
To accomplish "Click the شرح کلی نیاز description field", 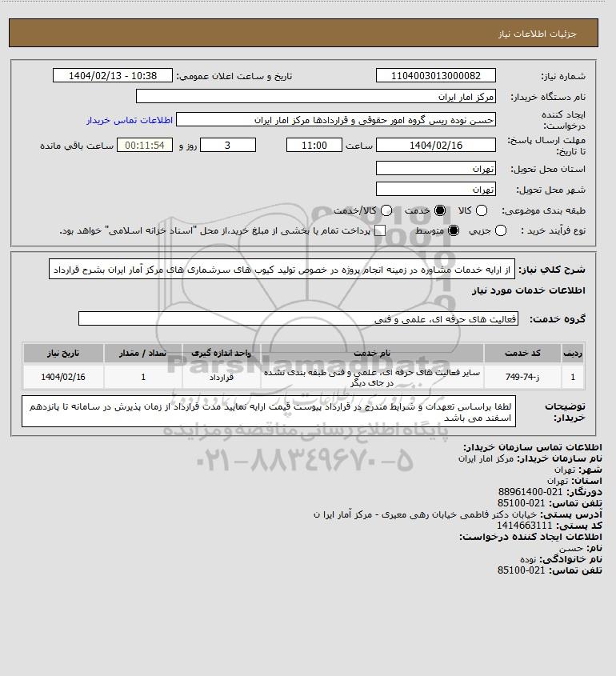I will (282, 270).
